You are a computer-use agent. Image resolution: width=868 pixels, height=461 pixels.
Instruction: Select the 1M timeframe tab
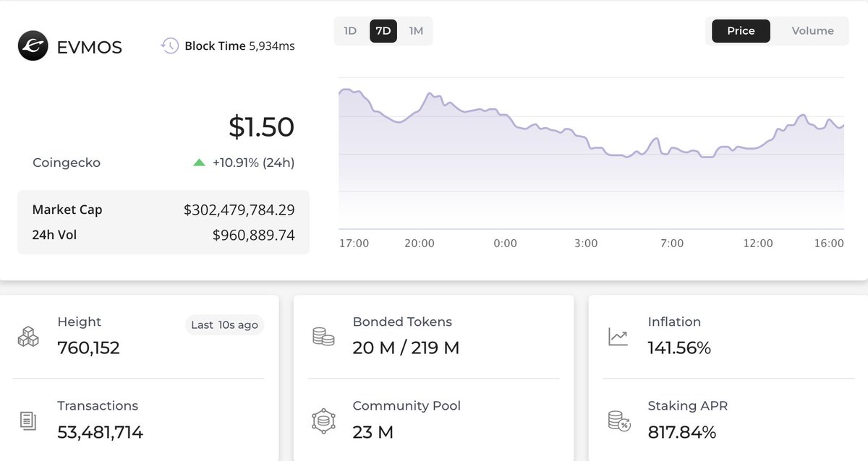pos(415,31)
